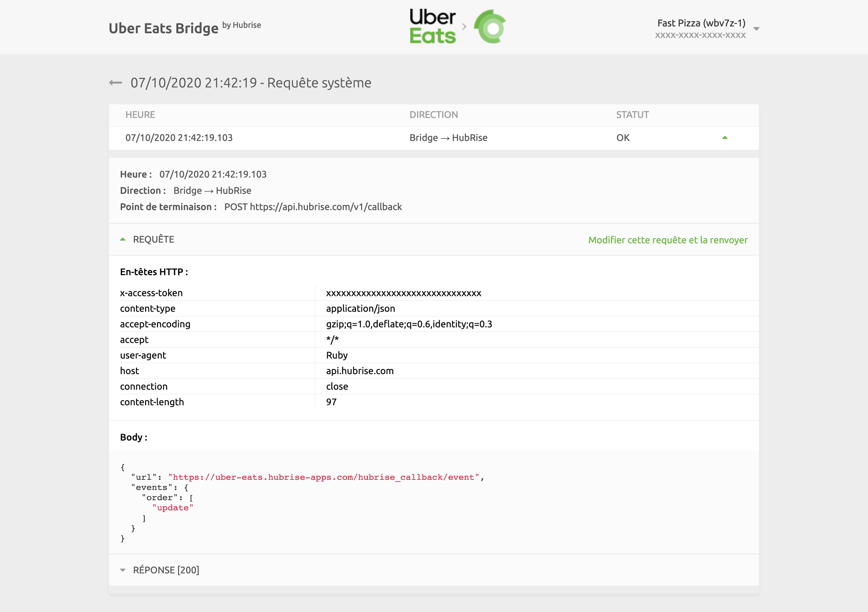Viewport: 868px width, 612px height.
Task: Click the Body : heading
Action: (134, 437)
